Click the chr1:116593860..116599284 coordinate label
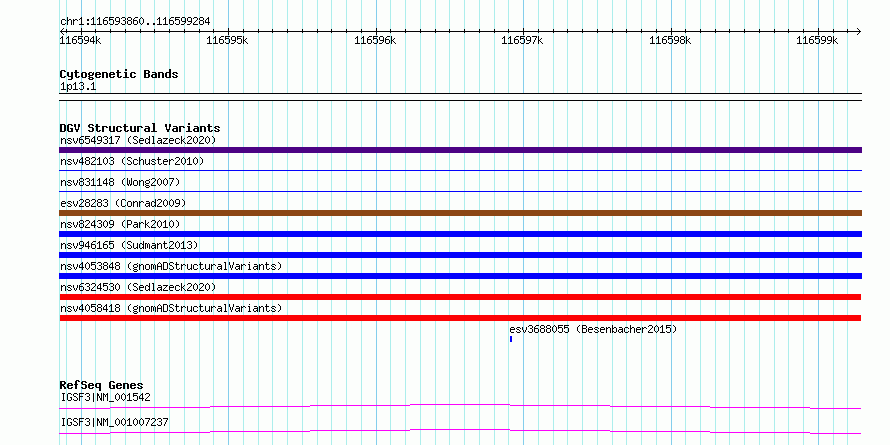The image size is (890, 445). 135,22
